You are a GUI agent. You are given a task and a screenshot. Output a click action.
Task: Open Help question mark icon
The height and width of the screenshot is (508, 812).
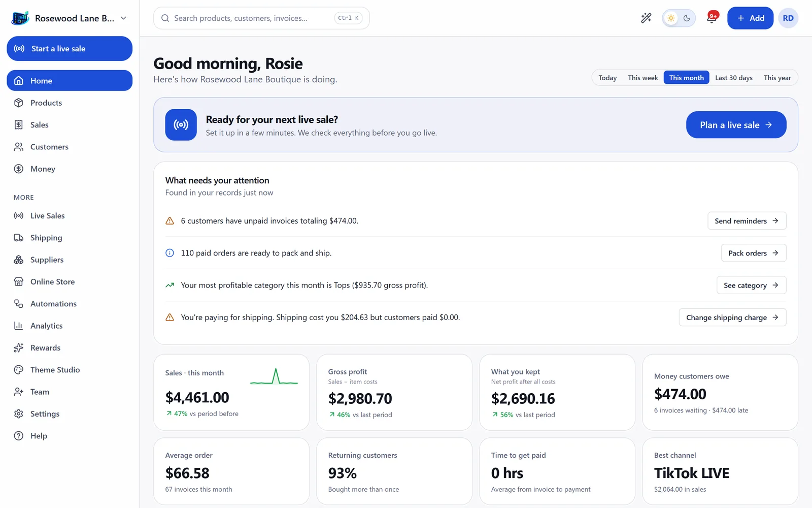coord(19,436)
